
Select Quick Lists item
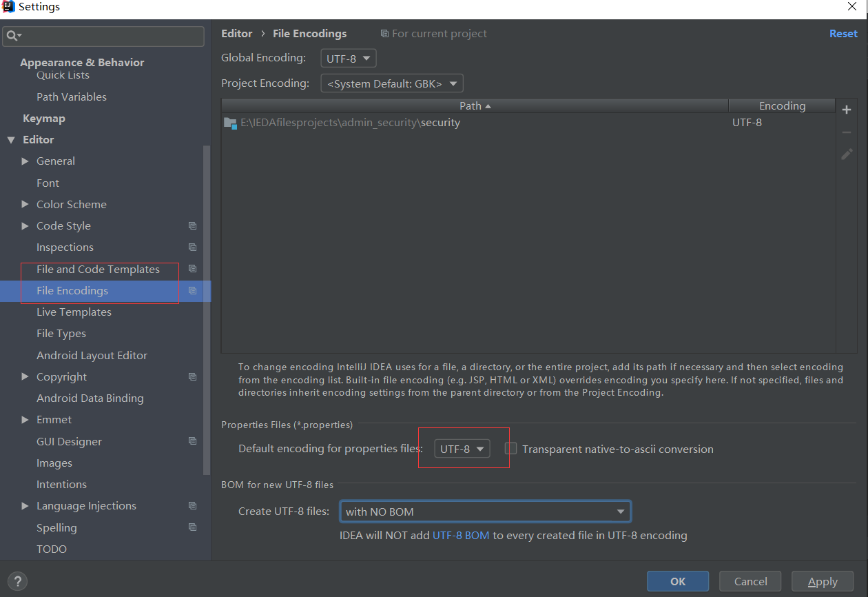click(63, 75)
